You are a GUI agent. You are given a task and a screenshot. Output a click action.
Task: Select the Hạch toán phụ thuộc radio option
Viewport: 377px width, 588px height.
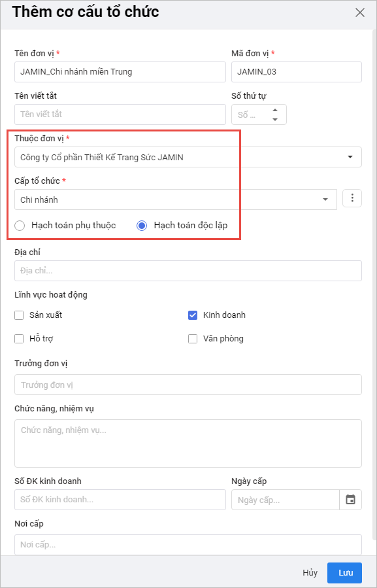pyautogui.click(x=20, y=226)
